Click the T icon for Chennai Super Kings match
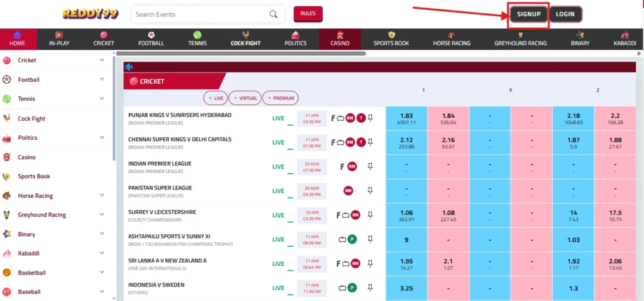Viewport: 644px width, 301px height. [361, 142]
